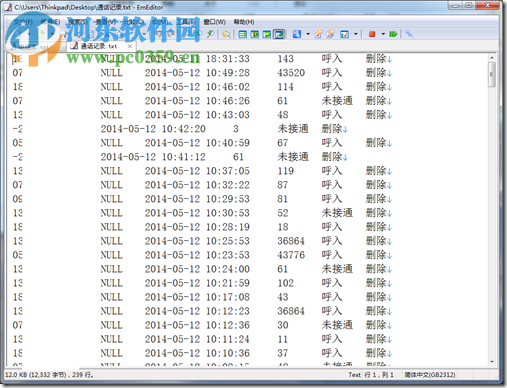The height and width of the screenshot is (388, 507).
Task: Expand dropdown arrow beside the record button
Action: coord(383,34)
